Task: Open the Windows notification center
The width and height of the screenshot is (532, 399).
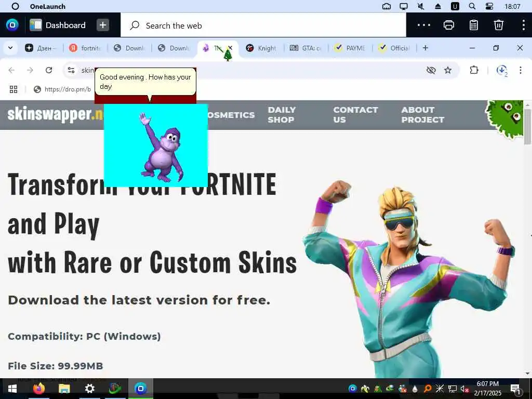Action: (x=515, y=389)
